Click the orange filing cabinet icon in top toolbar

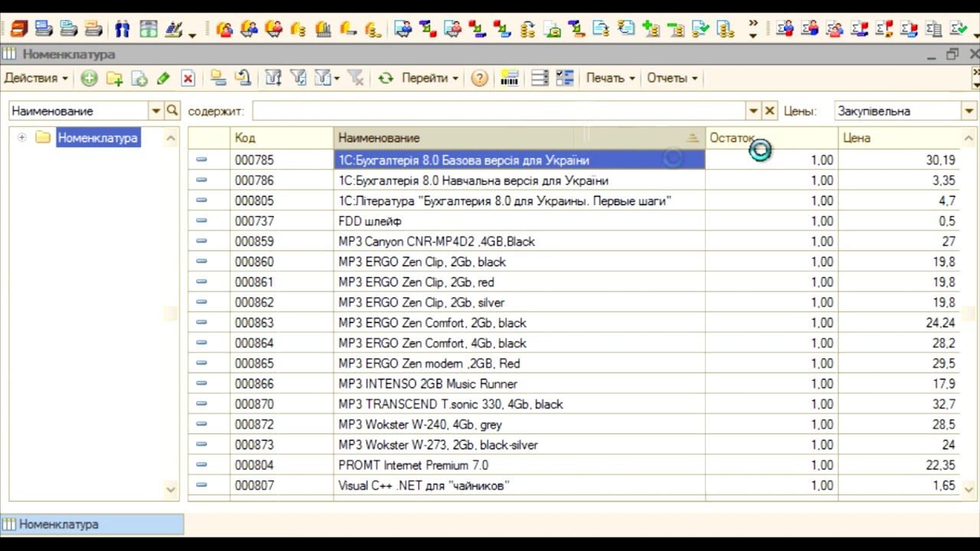coord(19,29)
